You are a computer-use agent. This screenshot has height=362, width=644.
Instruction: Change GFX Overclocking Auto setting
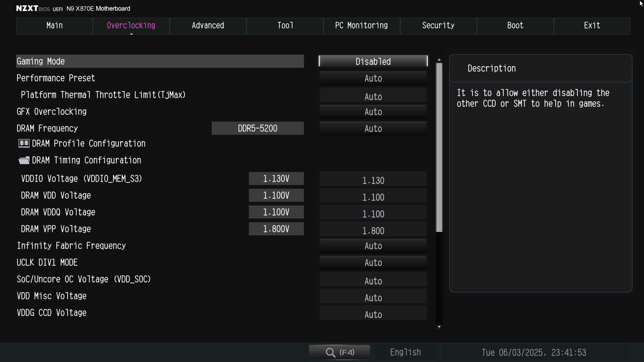(x=373, y=112)
